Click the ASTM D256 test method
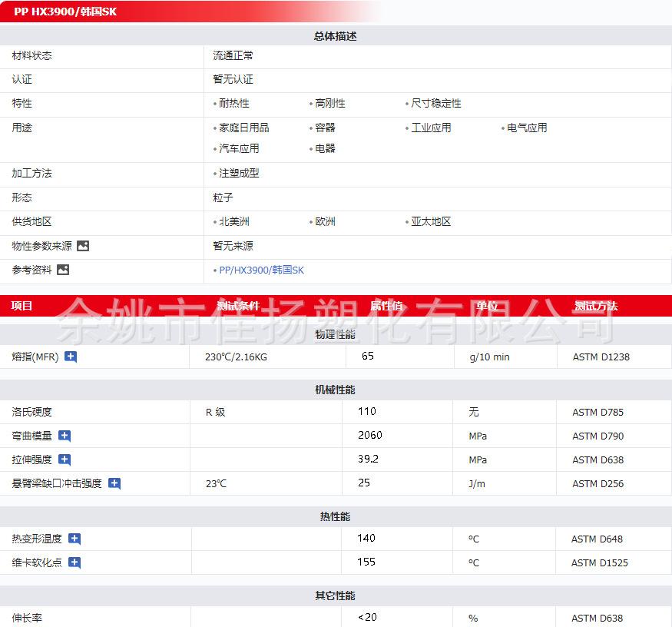Screen dimensions: 672x627 tap(598, 484)
